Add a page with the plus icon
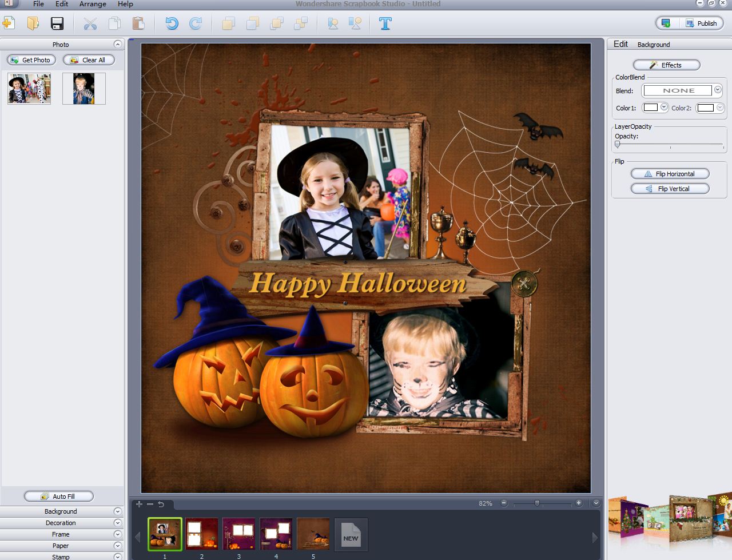732x560 pixels. click(x=139, y=504)
